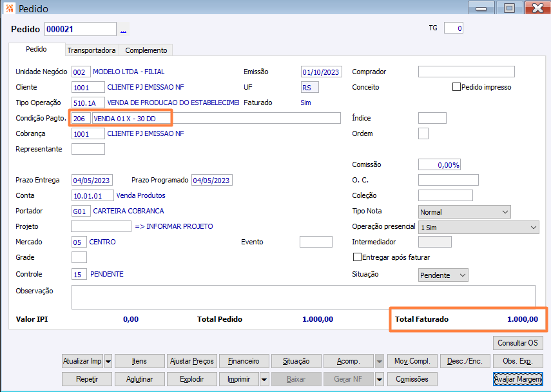Open the Financeiro button
Viewport: 551px width, 392px height.
click(x=244, y=361)
